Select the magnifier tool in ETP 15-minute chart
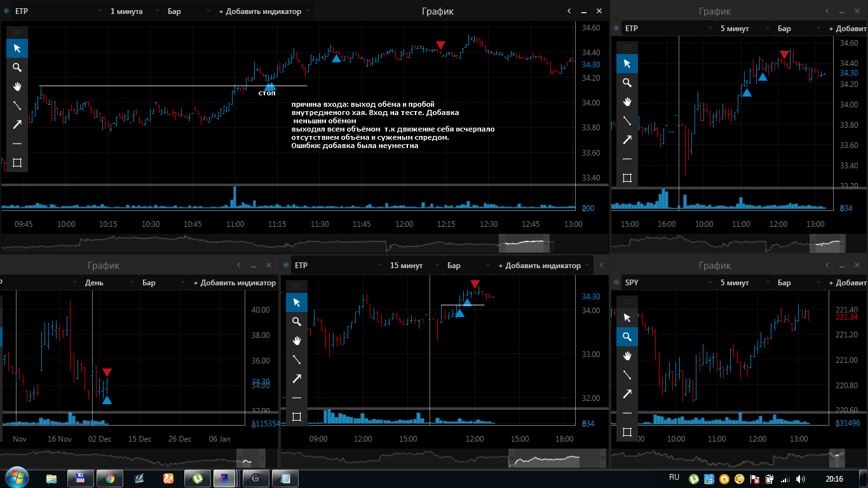The image size is (868, 488). click(x=297, y=322)
